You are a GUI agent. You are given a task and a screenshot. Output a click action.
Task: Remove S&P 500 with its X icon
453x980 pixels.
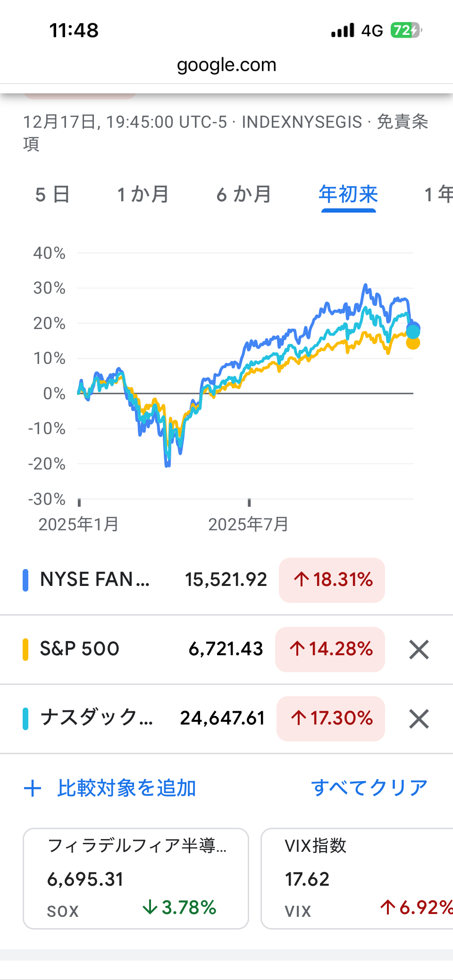[x=419, y=650]
